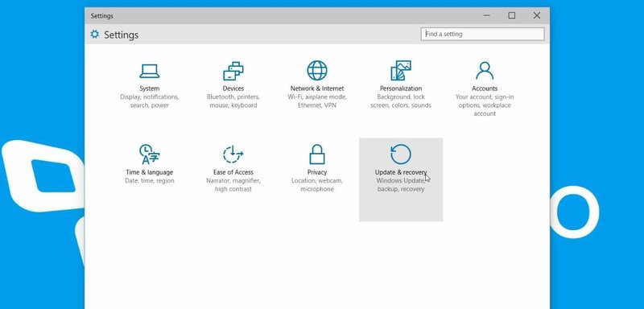Open the Time & language clock icon
Screen dimensions: 644x309
click(150, 154)
